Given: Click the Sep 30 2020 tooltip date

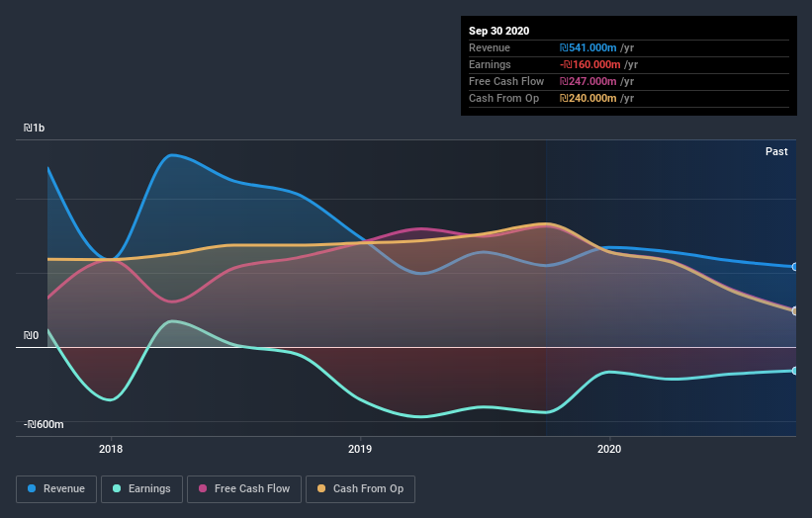Looking at the screenshot, I should pyautogui.click(x=499, y=31).
